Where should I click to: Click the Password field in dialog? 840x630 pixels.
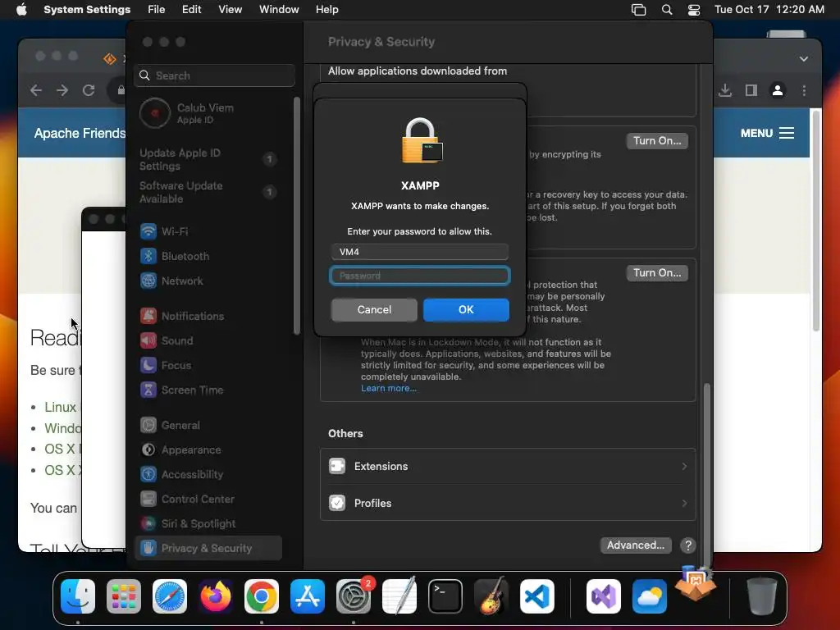point(420,276)
